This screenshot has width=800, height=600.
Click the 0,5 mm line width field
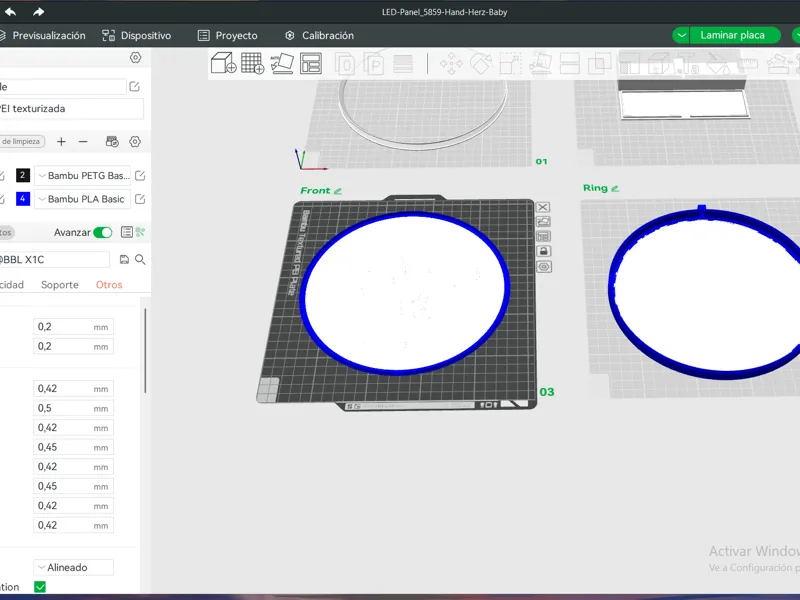coord(73,408)
